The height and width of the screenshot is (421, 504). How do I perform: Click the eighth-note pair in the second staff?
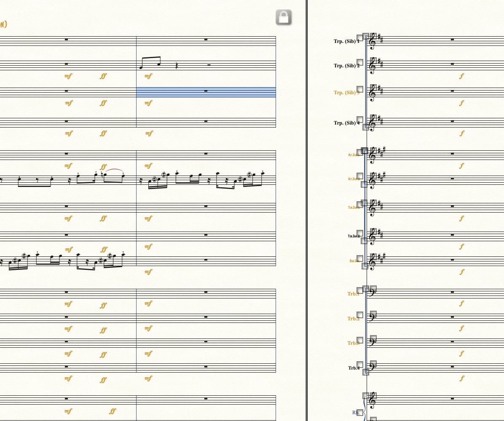150,62
